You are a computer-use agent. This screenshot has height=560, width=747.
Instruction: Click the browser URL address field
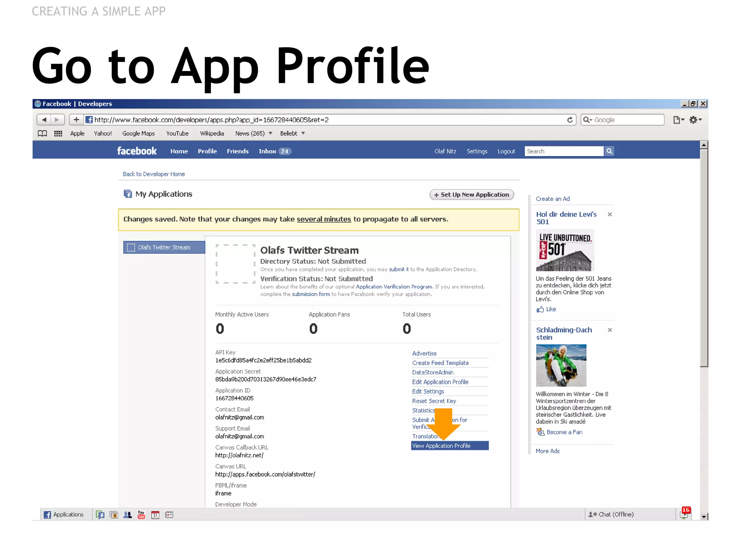click(330, 120)
